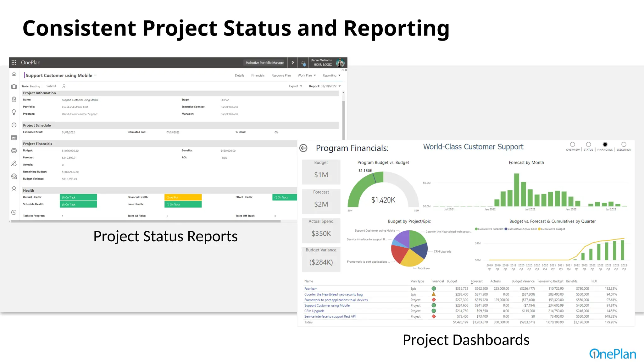This screenshot has width=644, height=362.
Task: Open the Framework to port applications link
Action: pyautogui.click(x=336, y=300)
